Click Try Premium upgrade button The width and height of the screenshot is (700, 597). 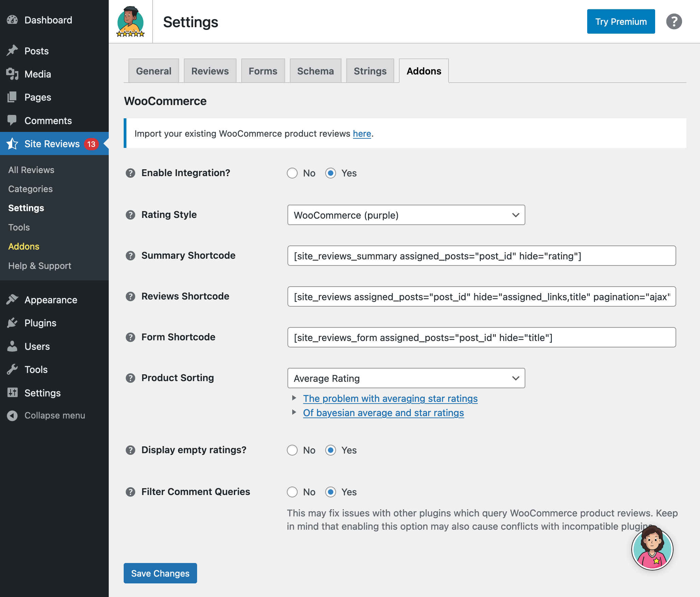[x=621, y=21]
